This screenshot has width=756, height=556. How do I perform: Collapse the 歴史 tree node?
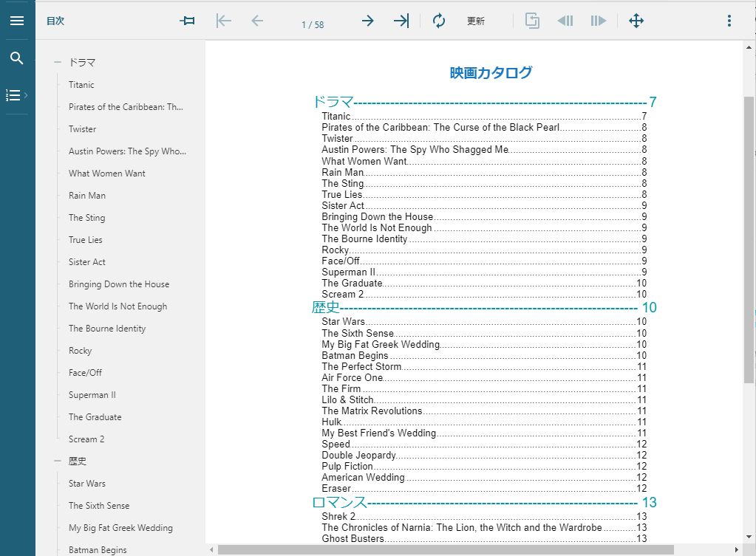tap(58, 461)
